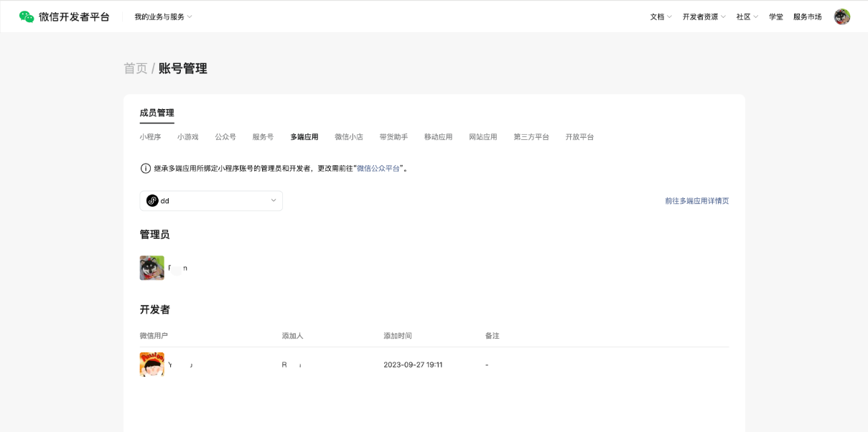Select the 微信小店 tab
The image size is (868, 432).
[349, 137]
